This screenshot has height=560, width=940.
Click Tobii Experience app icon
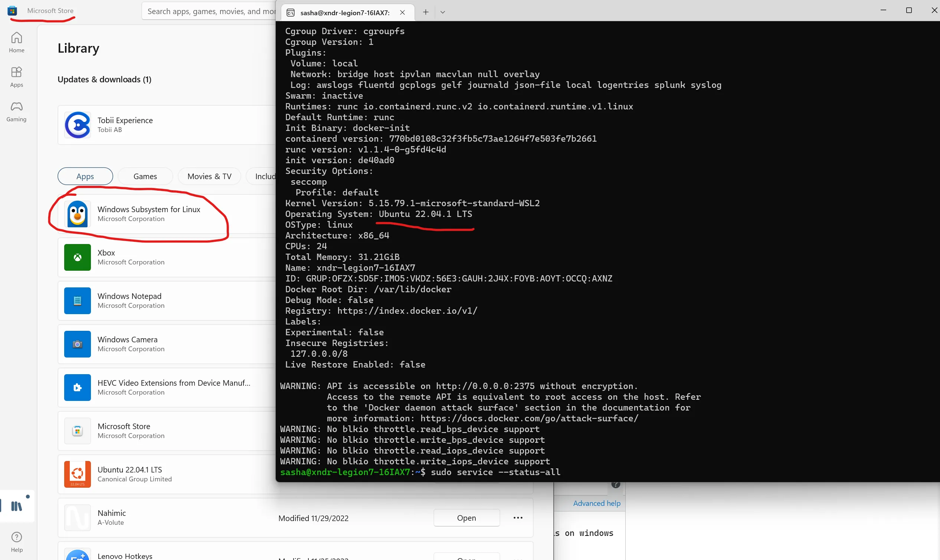tap(78, 125)
